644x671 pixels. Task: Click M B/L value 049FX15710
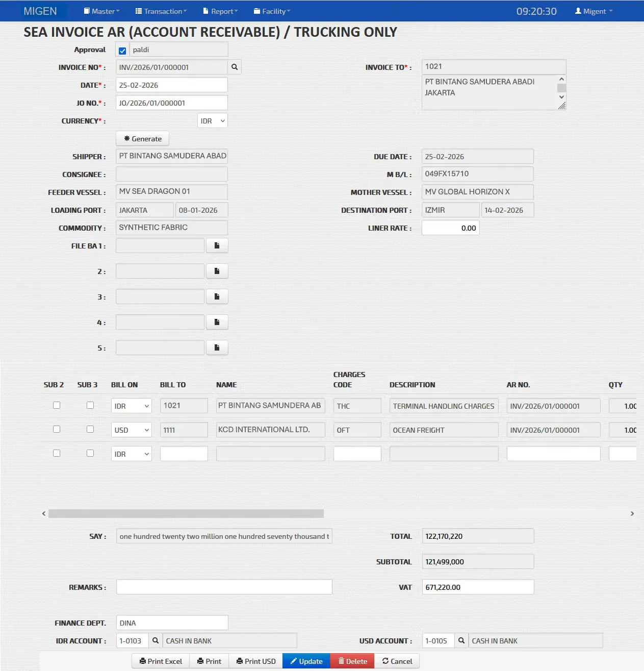pyautogui.click(x=478, y=174)
